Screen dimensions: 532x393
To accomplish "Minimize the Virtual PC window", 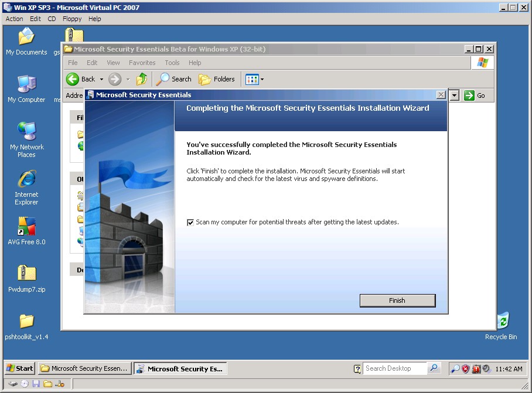I will 503,7.
